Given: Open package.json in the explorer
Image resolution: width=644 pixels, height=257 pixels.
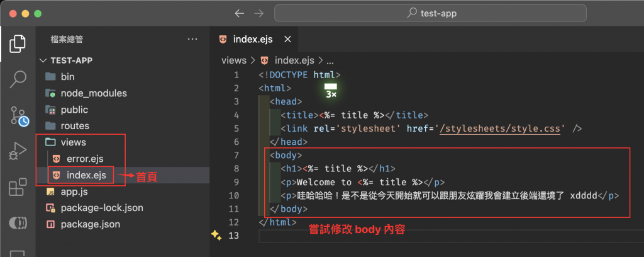Looking at the screenshot, I should 90,224.
